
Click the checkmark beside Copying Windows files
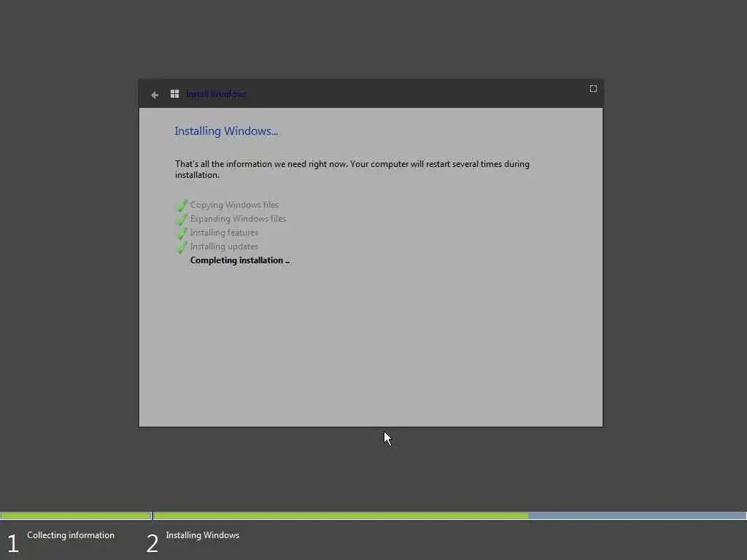click(x=182, y=205)
